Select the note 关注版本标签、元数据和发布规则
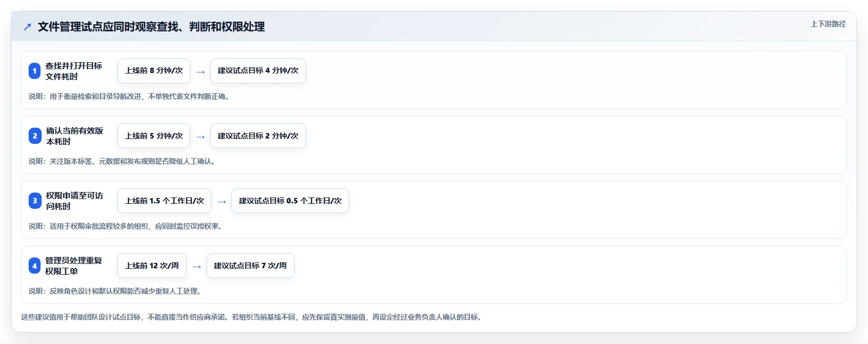This screenshot has width=868, height=344. point(102,161)
